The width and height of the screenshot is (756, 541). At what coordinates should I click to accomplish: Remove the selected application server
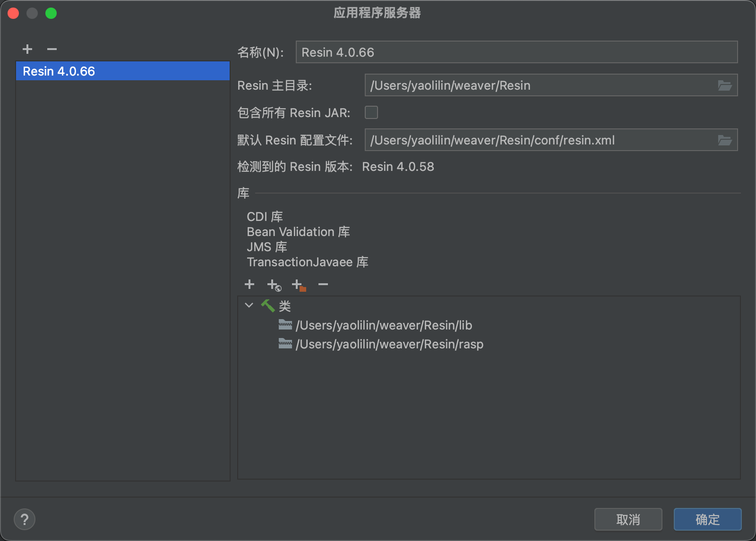[52, 49]
